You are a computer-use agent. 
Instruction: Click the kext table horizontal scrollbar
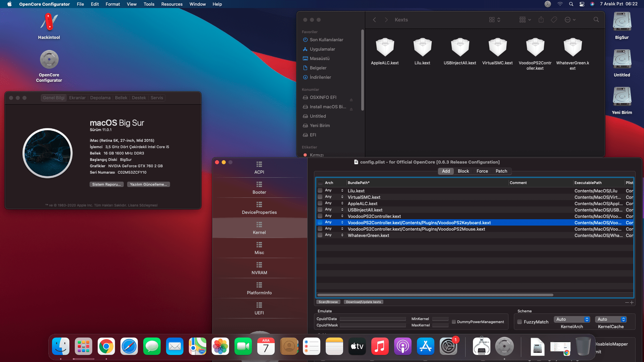435,295
